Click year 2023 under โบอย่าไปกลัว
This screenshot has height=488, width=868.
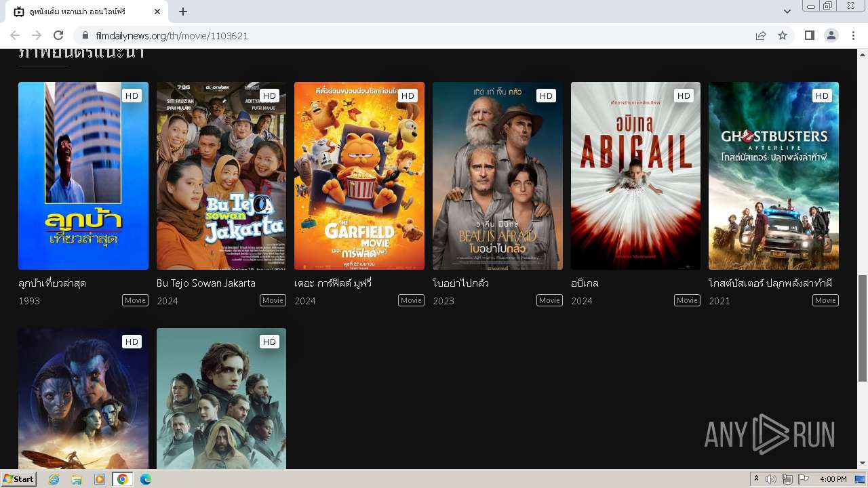(443, 301)
